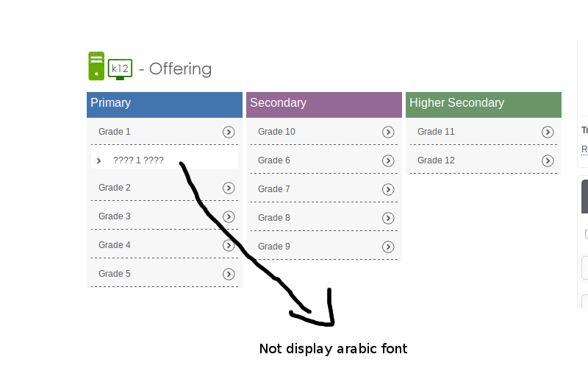Open Grade 2 via its arrow icon
588x368 pixels.
coord(229,188)
